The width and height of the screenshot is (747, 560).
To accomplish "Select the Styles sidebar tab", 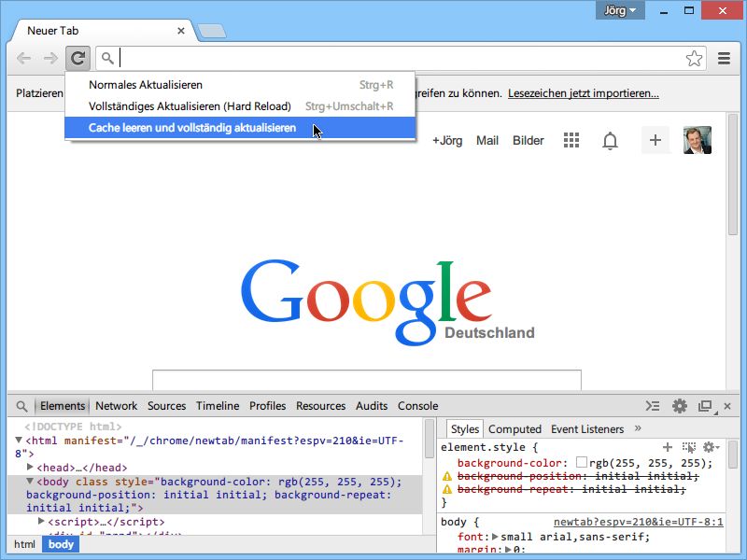I will coord(465,429).
